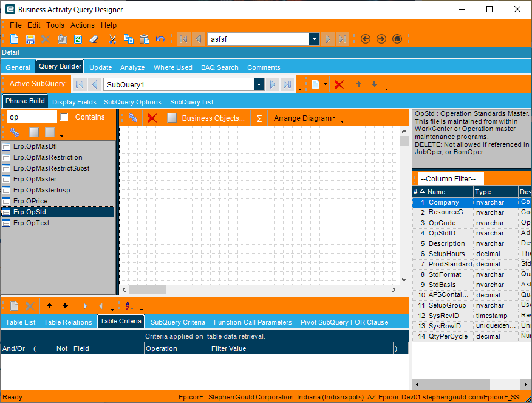
Task: Delete the subquery with the red X
Action: 339,84
